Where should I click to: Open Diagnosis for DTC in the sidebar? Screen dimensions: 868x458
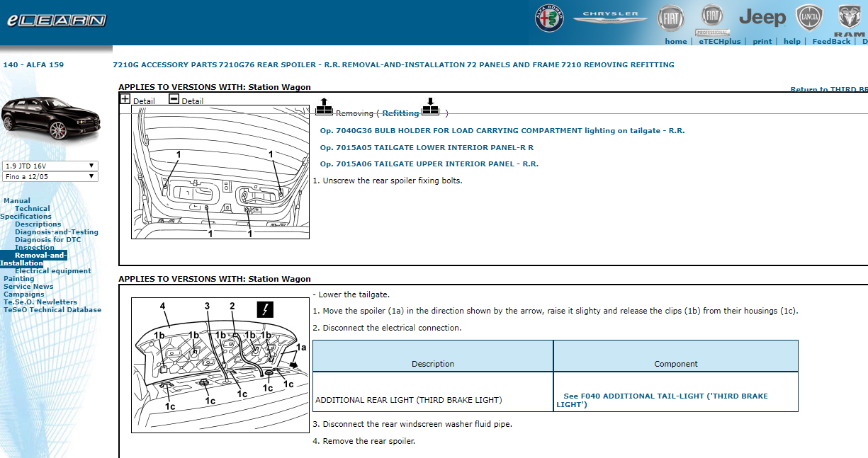pos(48,240)
